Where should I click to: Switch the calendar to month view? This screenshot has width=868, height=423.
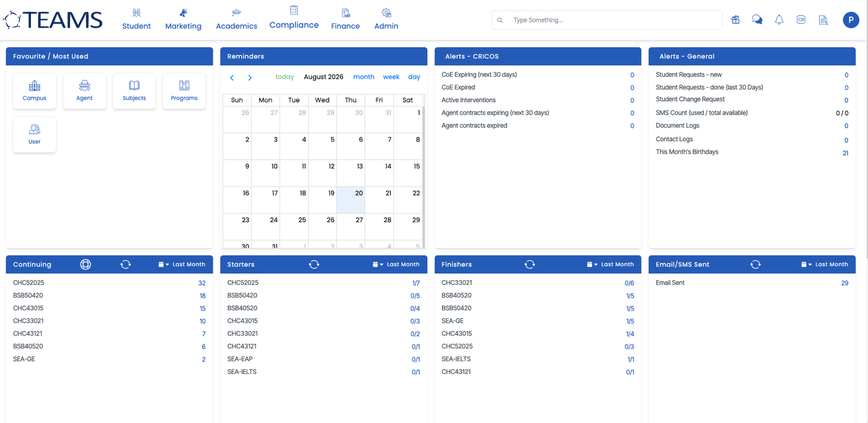pyautogui.click(x=364, y=77)
